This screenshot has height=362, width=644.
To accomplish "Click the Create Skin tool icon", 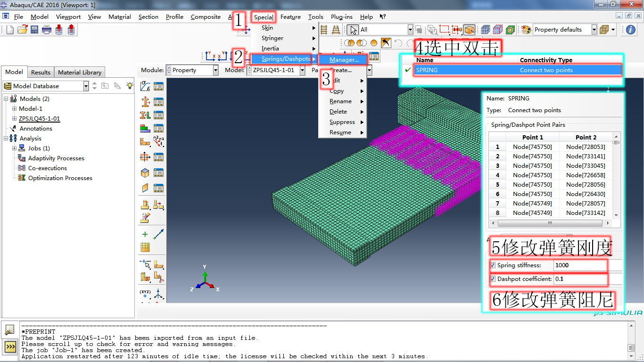I will coord(145,173).
